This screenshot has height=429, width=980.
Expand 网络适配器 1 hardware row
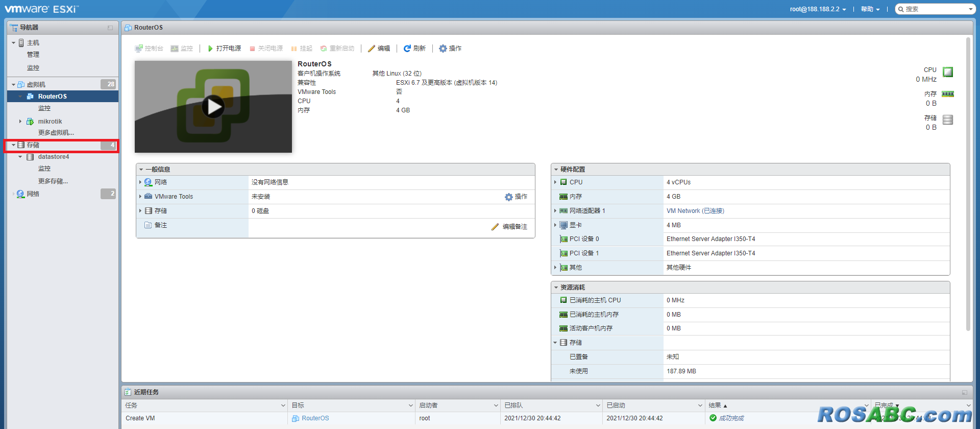pyautogui.click(x=555, y=211)
